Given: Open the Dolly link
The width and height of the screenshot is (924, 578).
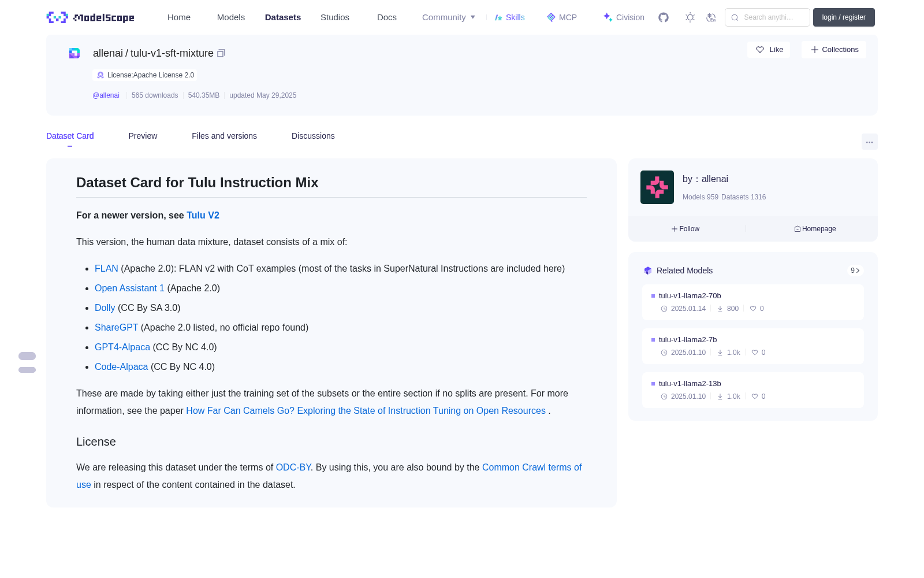Looking at the screenshot, I should [x=105, y=308].
